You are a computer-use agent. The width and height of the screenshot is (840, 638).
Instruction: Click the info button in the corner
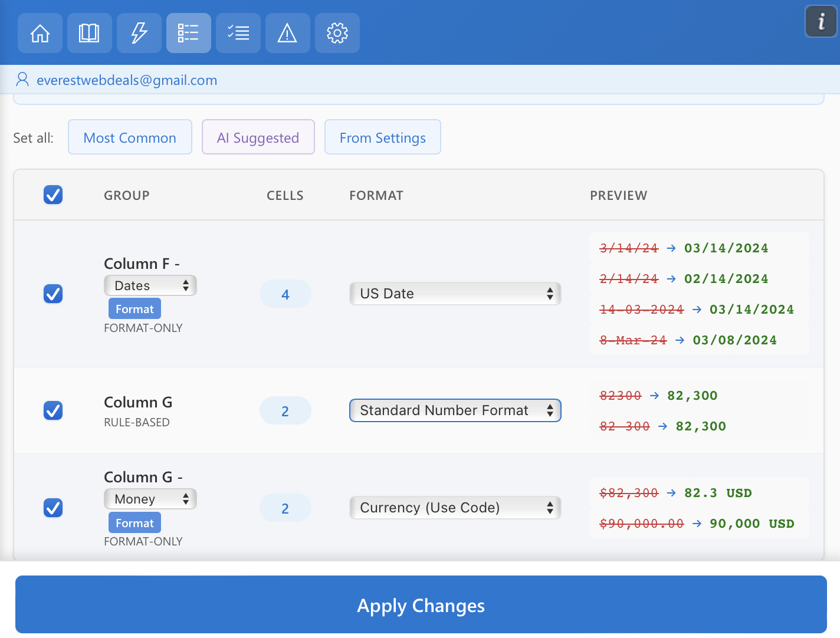821,21
